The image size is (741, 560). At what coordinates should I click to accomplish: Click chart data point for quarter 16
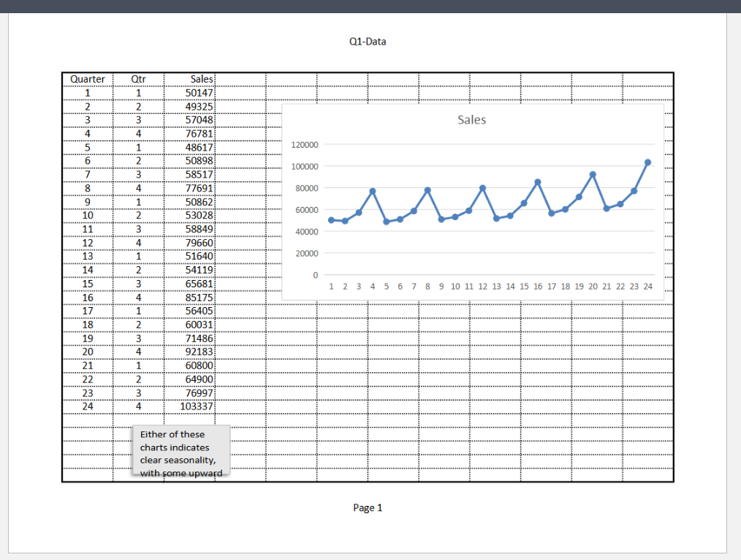tap(538, 183)
